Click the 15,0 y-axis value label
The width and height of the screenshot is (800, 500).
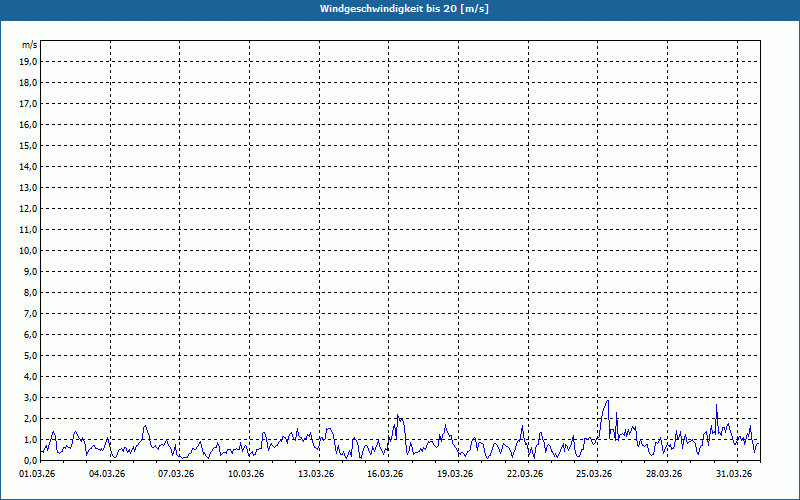click(x=29, y=146)
